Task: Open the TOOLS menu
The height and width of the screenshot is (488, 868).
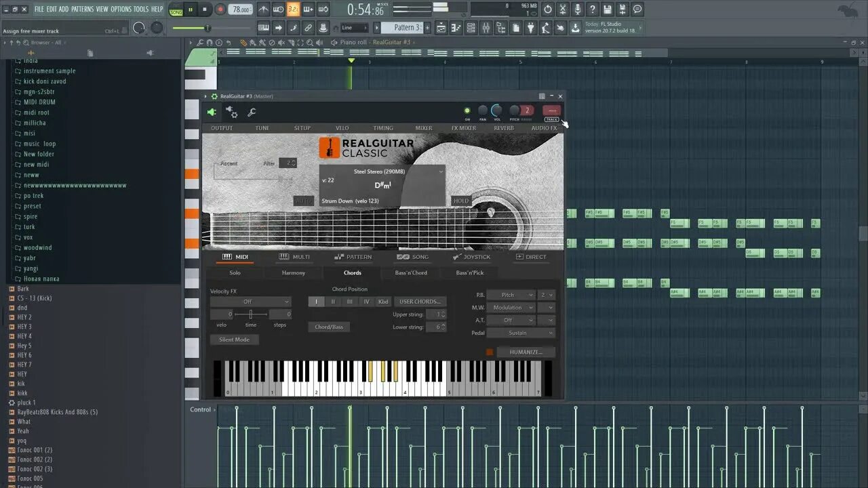Action: tap(140, 9)
